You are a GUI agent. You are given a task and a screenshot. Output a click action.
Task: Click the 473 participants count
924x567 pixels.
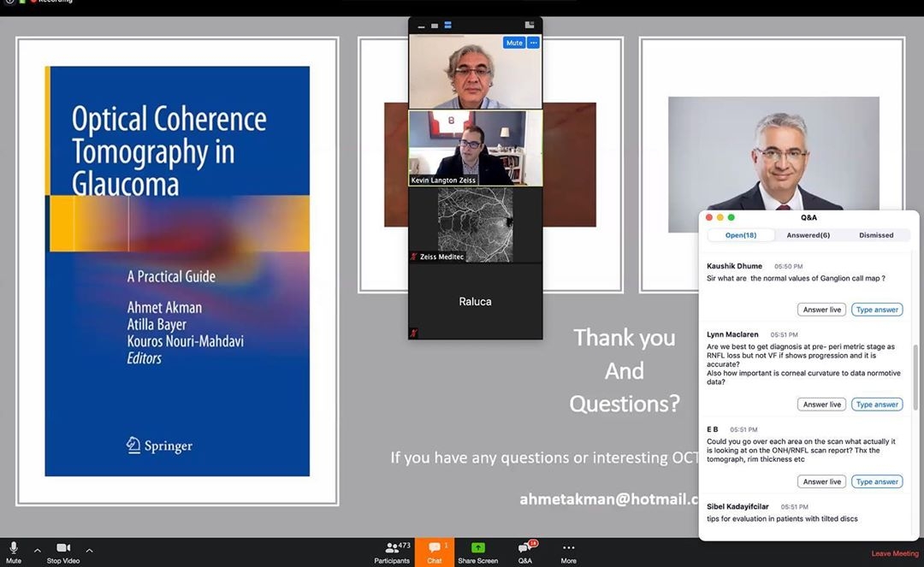point(404,546)
